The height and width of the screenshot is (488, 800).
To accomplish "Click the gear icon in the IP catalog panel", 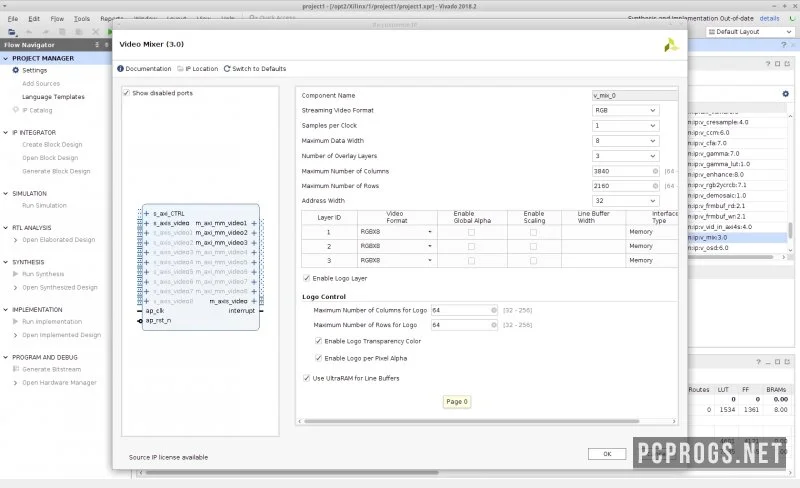I will tap(786, 94).
